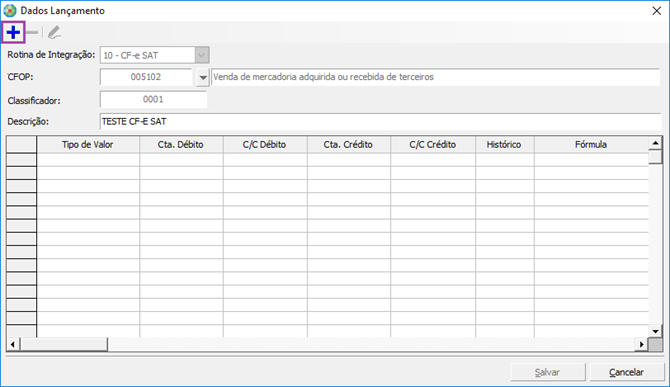670x387 pixels.
Task: Click the Histórico column header
Action: (505, 145)
